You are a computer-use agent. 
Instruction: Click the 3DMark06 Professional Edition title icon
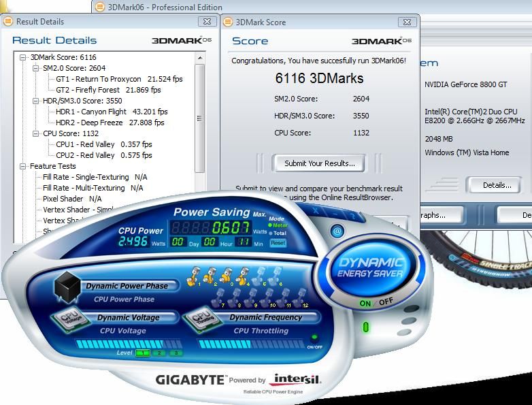[99, 7]
